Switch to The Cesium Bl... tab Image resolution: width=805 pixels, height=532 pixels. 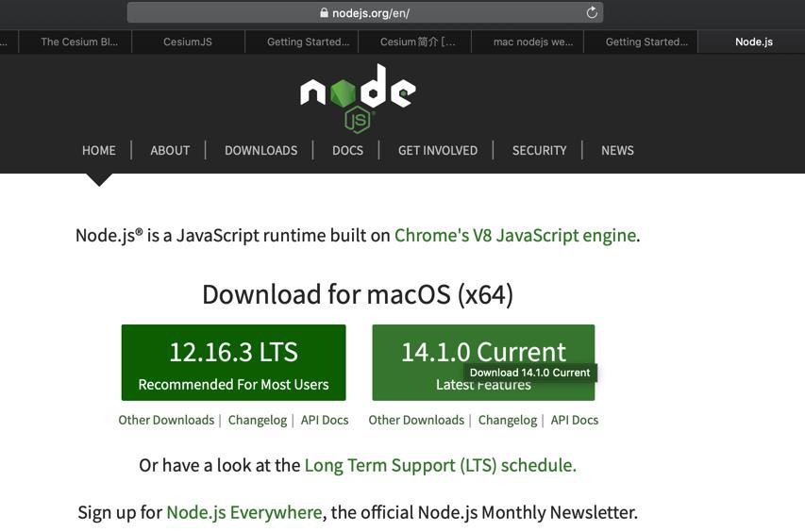[x=75, y=42]
